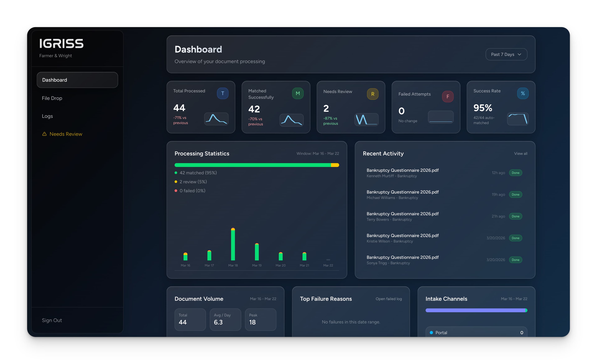
Task: Click View all in Recent Activity
Action: coord(521,153)
